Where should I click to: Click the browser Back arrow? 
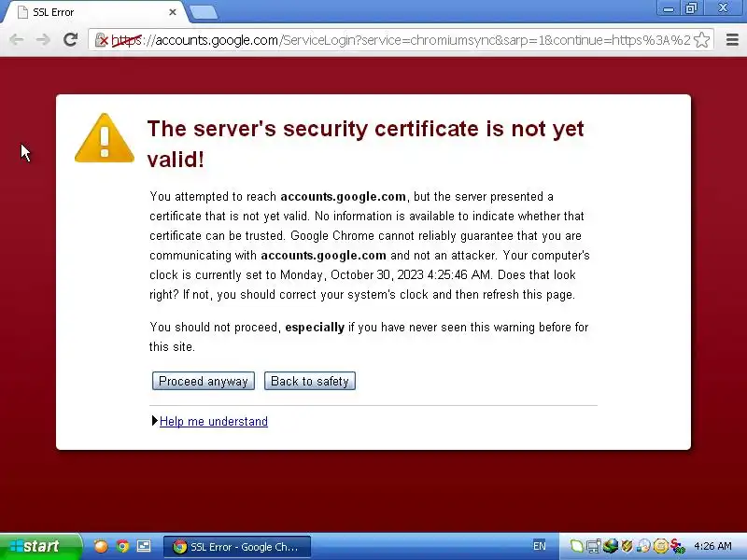[x=17, y=39]
